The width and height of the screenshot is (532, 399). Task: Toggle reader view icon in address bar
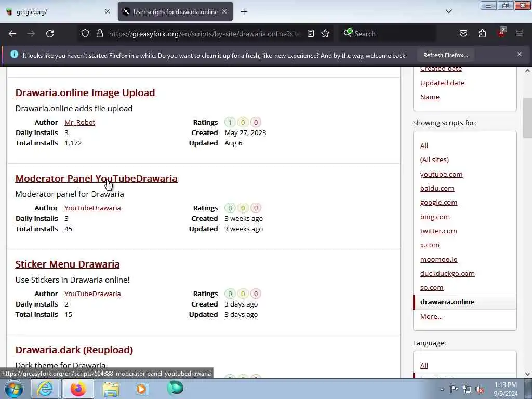click(311, 34)
